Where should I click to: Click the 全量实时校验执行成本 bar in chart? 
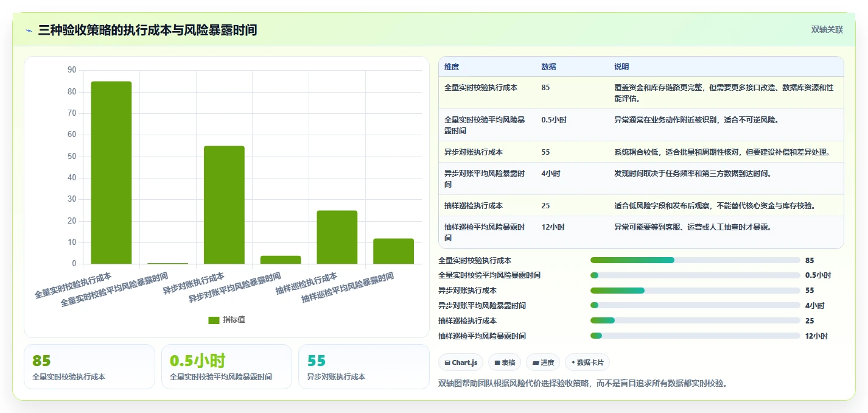click(111, 173)
